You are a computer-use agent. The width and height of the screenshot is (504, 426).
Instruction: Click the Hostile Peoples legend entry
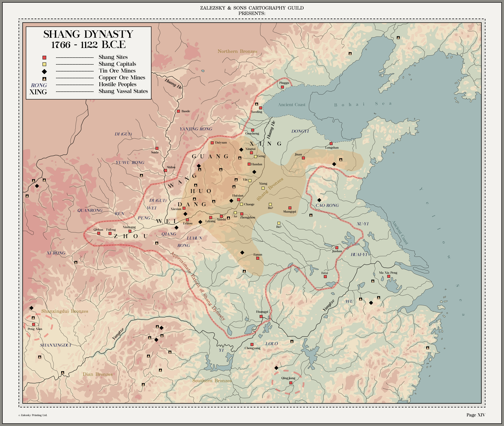117,84
